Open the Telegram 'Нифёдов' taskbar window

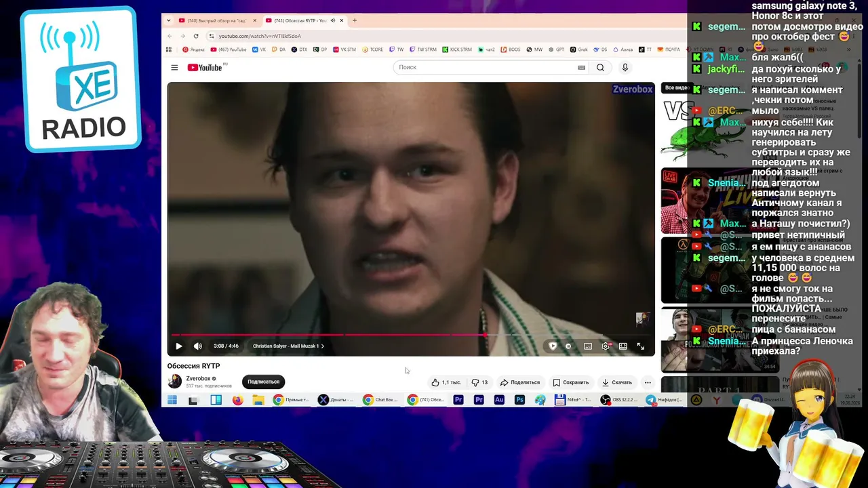tap(665, 400)
